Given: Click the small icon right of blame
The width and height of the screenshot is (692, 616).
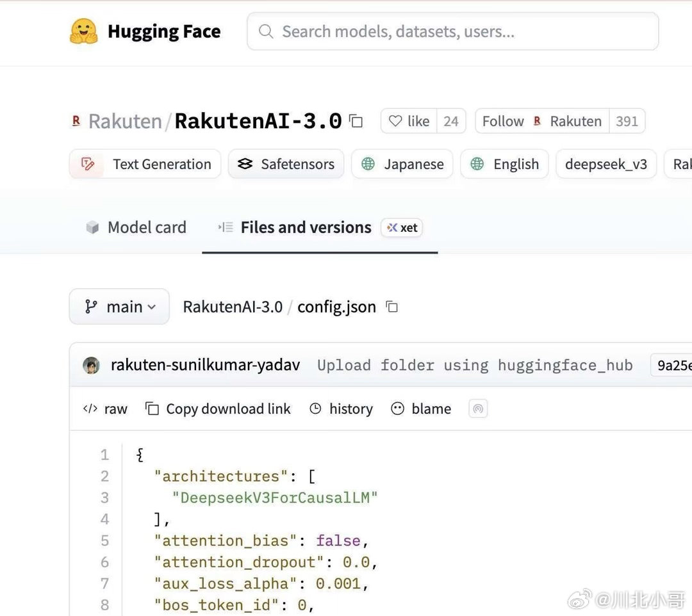Looking at the screenshot, I should pos(478,409).
